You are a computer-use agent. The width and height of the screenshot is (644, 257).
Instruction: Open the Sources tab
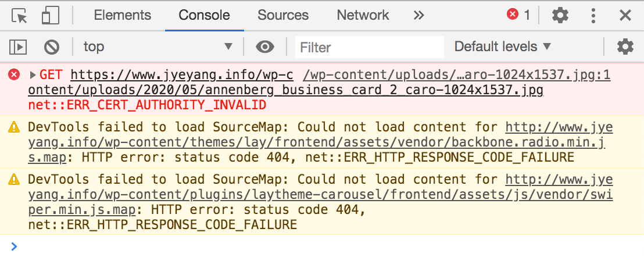click(283, 16)
